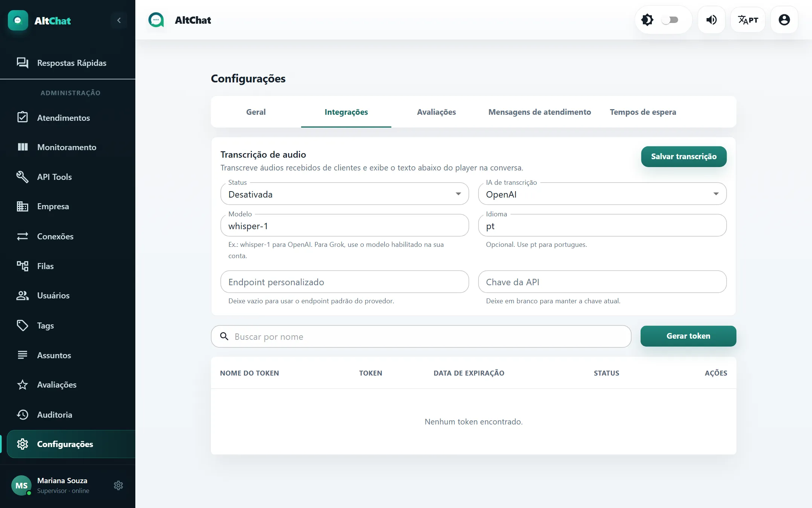812x508 pixels.
Task: Click the Chave da API field
Action: 602,282
